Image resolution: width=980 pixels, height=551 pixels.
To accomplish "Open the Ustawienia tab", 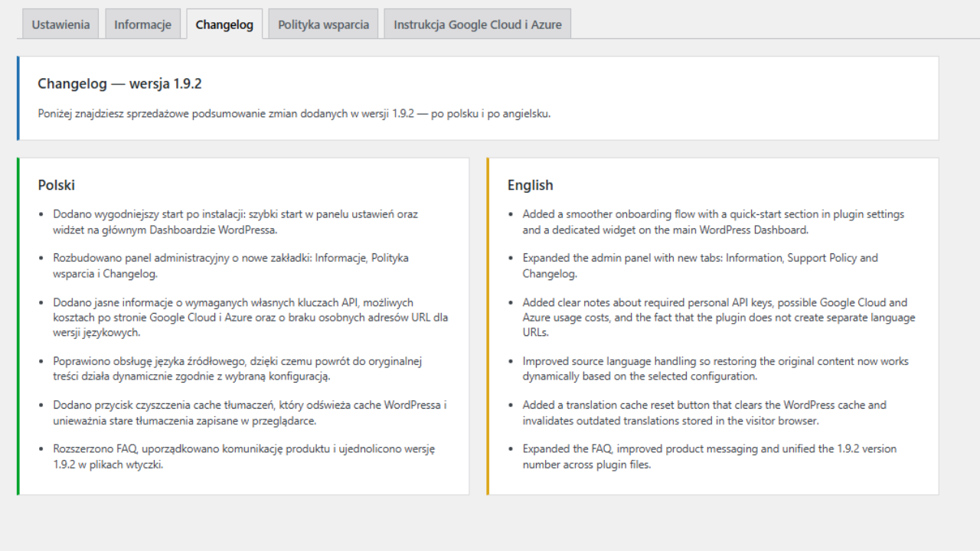I will [60, 24].
